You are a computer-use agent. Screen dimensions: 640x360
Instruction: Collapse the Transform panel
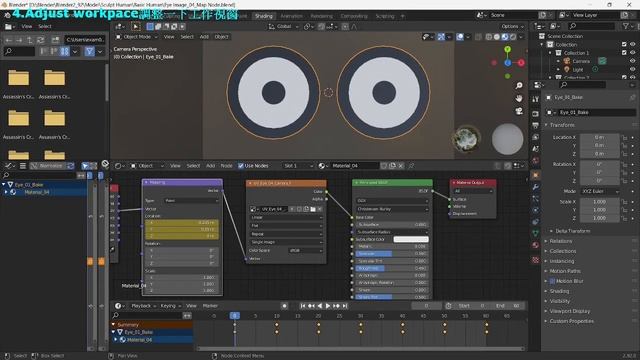562,125
